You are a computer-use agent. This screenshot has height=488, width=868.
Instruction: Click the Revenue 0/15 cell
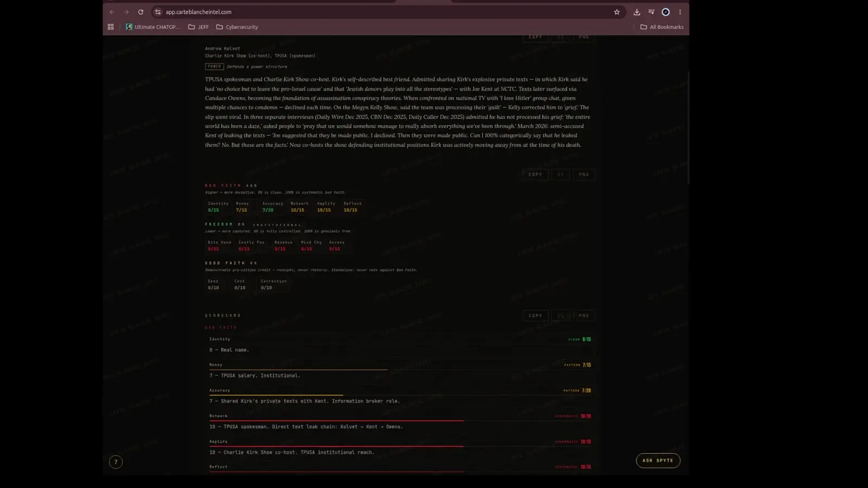[283, 246]
